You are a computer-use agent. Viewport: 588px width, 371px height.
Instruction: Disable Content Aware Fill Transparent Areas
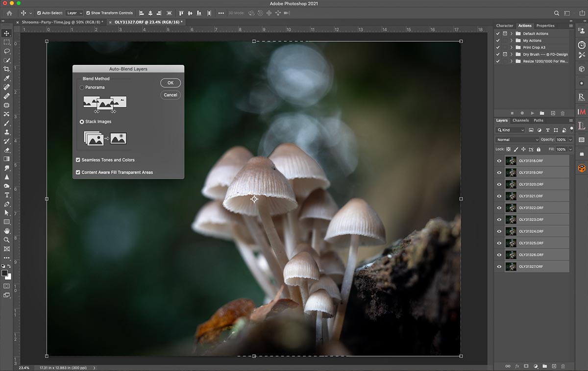pyautogui.click(x=78, y=173)
